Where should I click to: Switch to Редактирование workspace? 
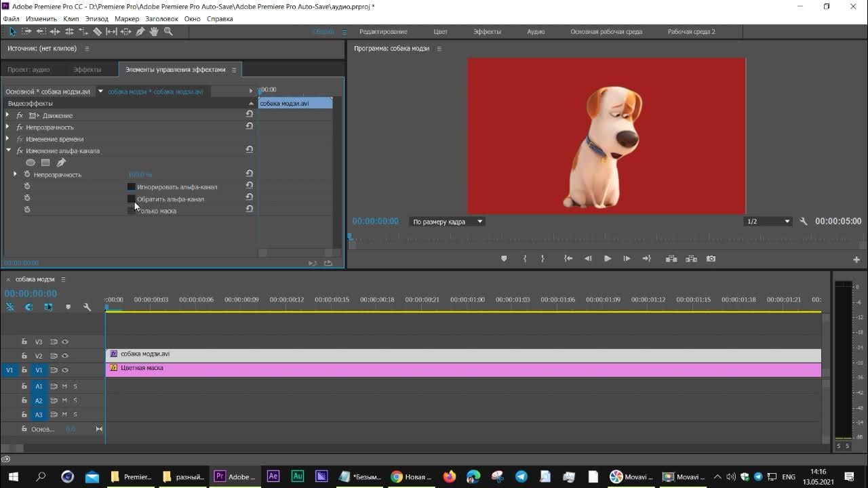click(383, 32)
